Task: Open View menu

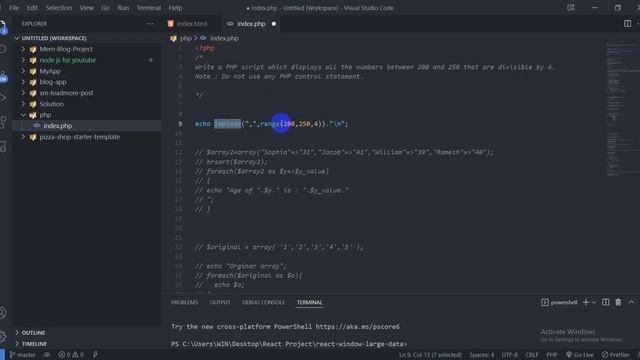Action: (x=86, y=8)
